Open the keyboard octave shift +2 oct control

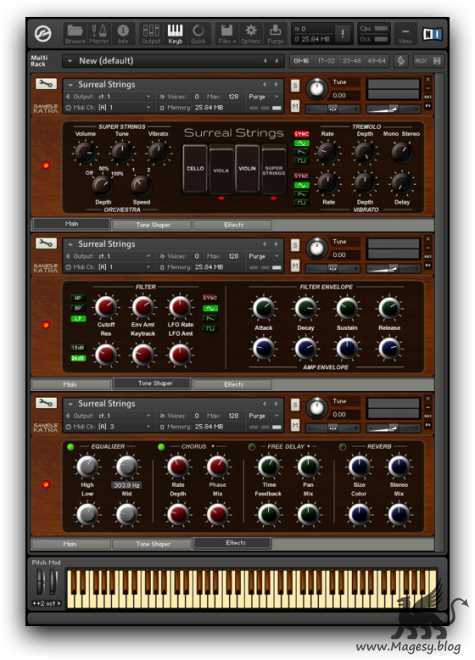pyautogui.click(x=46, y=604)
